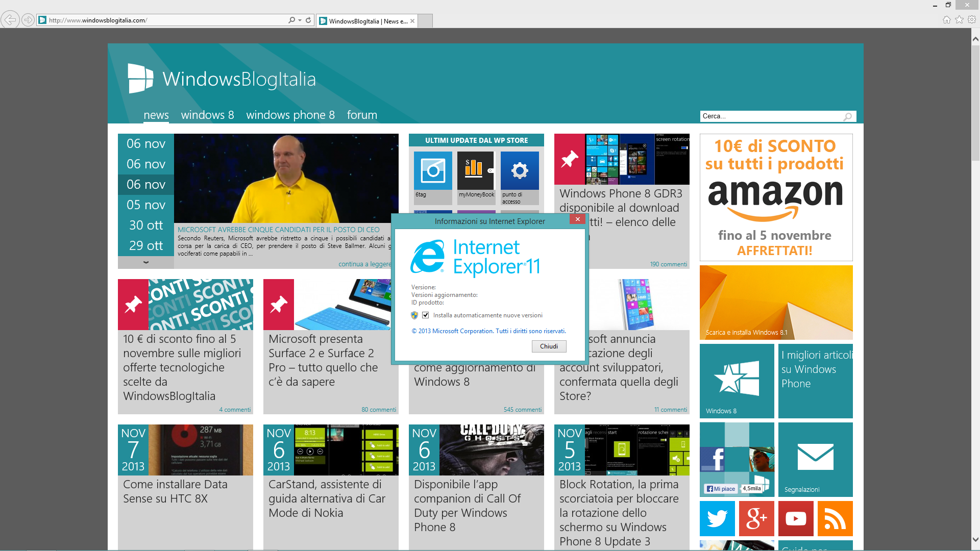This screenshot has height=551, width=980.
Task: Open the news menu item
Action: coord(156,115)
